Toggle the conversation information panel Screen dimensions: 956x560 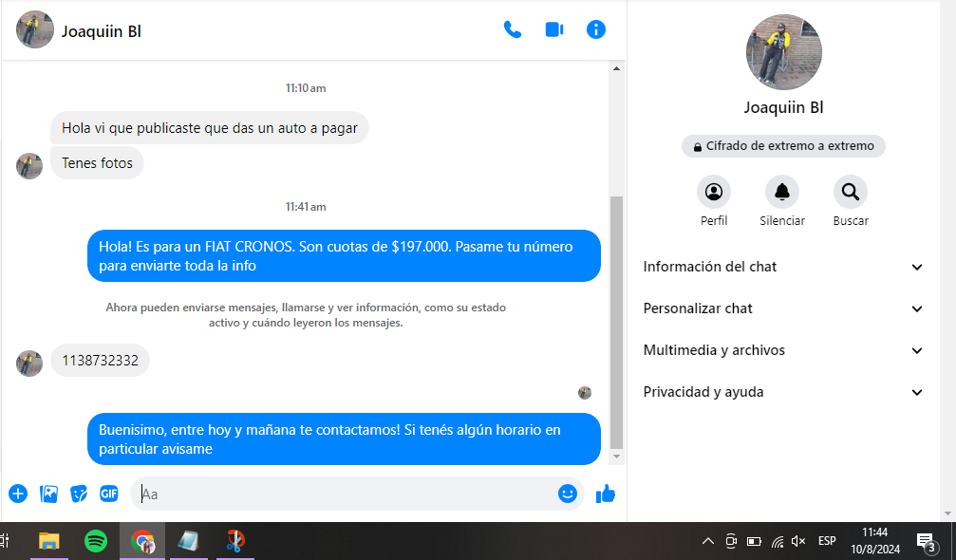pos(596,29)
